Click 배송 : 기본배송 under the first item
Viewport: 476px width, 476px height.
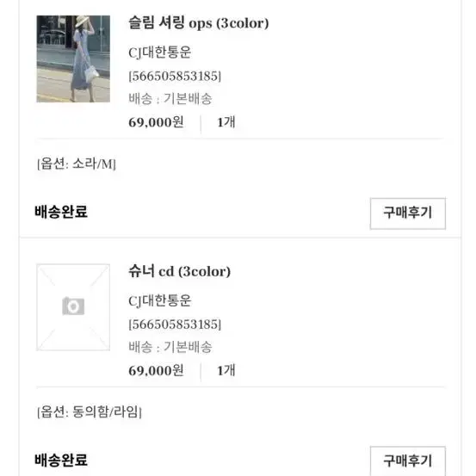pos(170,99)
